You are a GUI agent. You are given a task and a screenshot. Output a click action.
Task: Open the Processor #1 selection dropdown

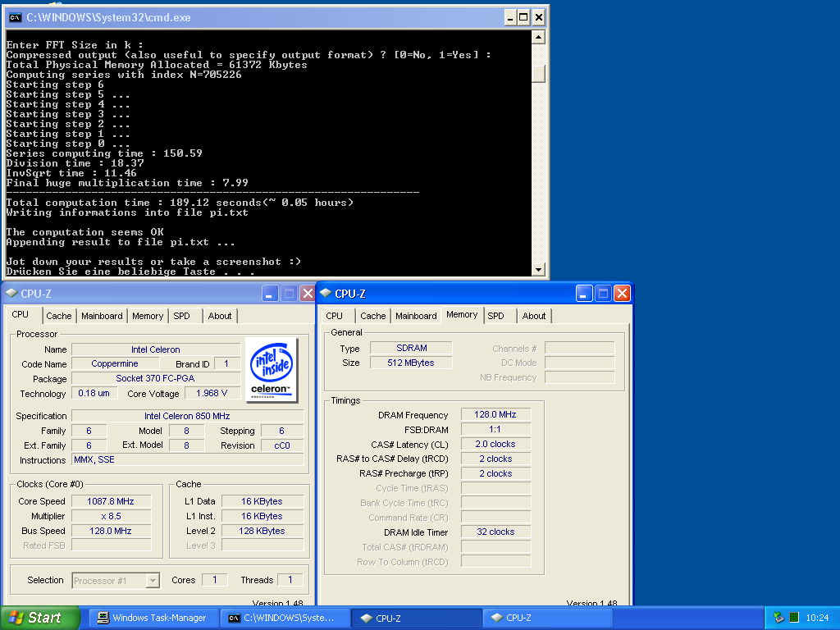116,581
